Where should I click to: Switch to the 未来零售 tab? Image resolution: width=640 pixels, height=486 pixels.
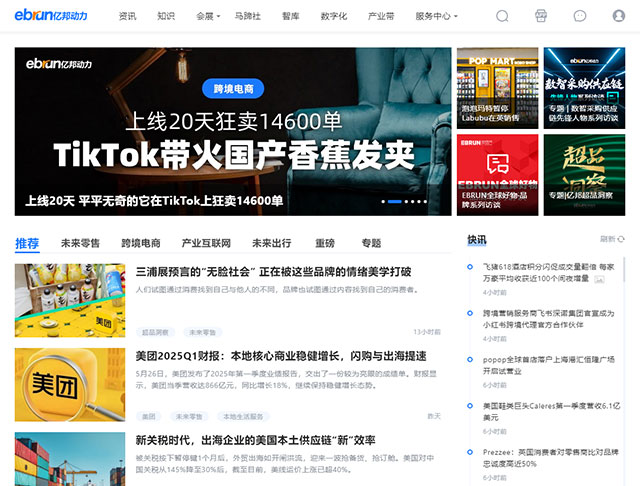click(x=80, y=243)
